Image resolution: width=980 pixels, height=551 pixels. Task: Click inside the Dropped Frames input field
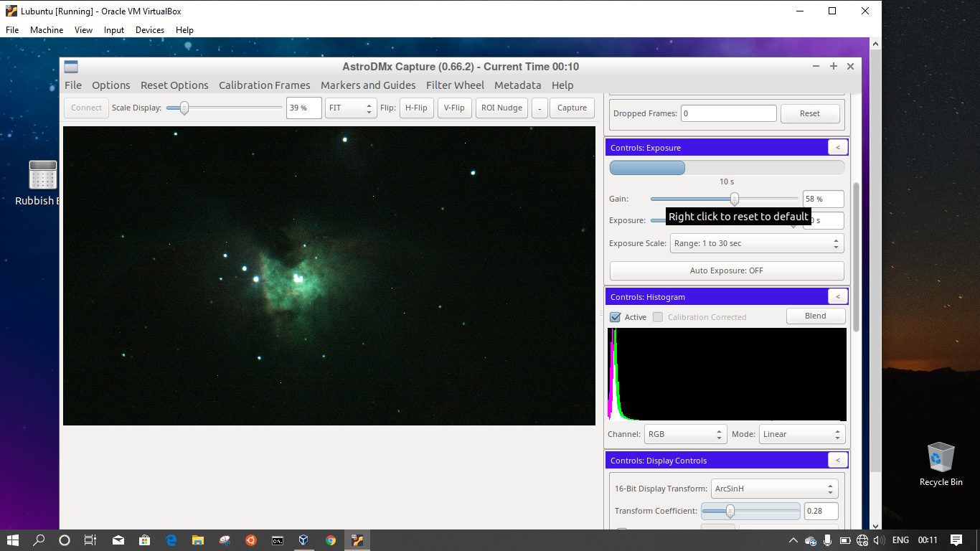(x=728, y=113)
